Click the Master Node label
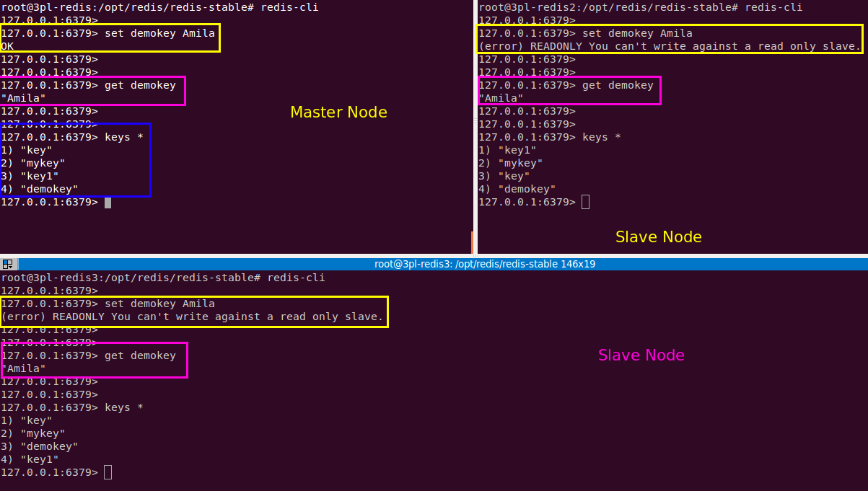Image resolution: width=868 pixels, height=491 pixels. [338, 112]
